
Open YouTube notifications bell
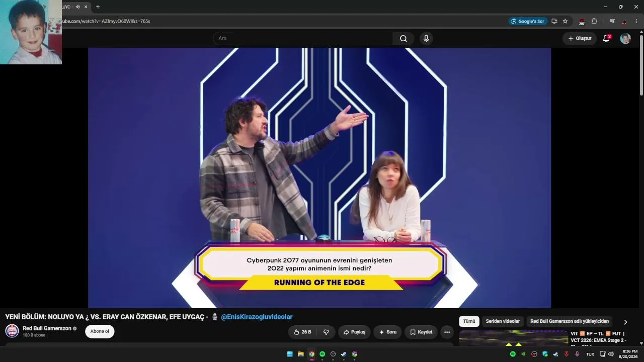pos(606,39)
